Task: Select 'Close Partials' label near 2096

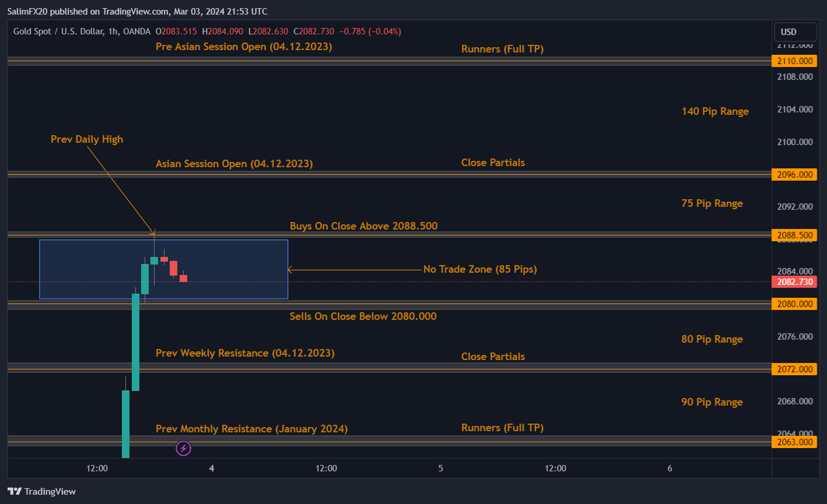Action: tap(493, 163)
